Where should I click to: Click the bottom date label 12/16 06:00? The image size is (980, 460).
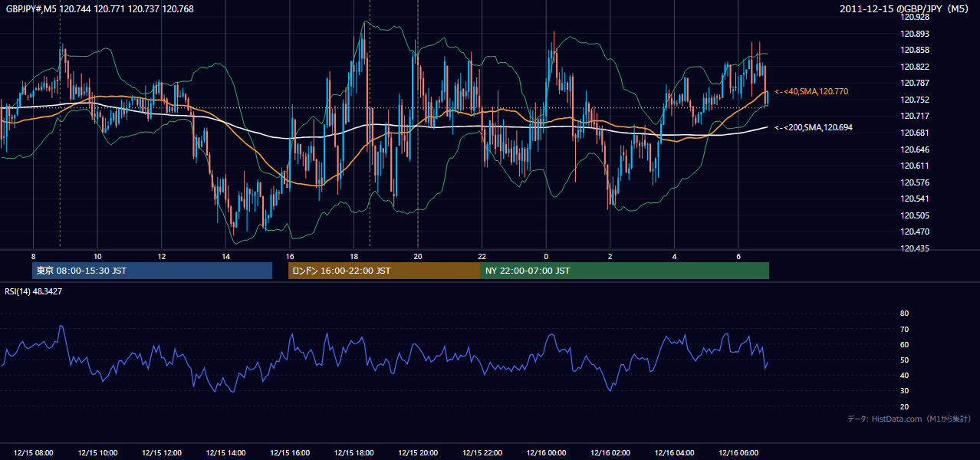coord(738,453)
